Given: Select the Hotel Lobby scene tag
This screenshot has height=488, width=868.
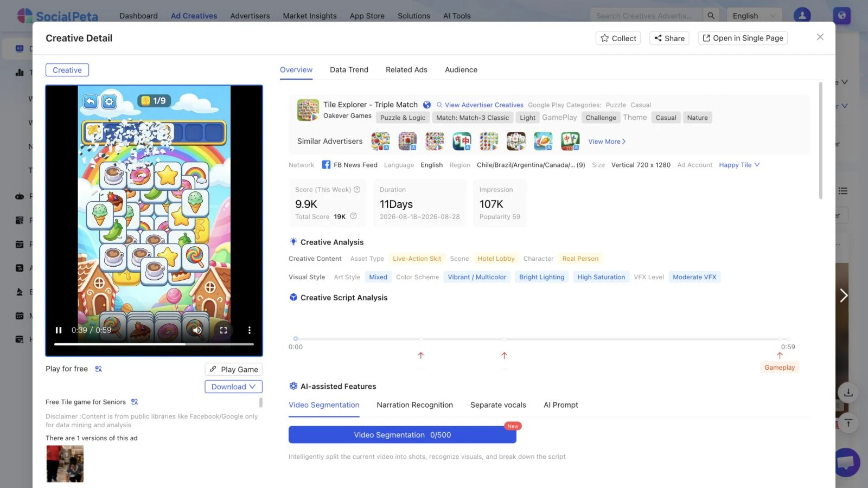Looking at the screenshot, I should [x=496, y=259].
